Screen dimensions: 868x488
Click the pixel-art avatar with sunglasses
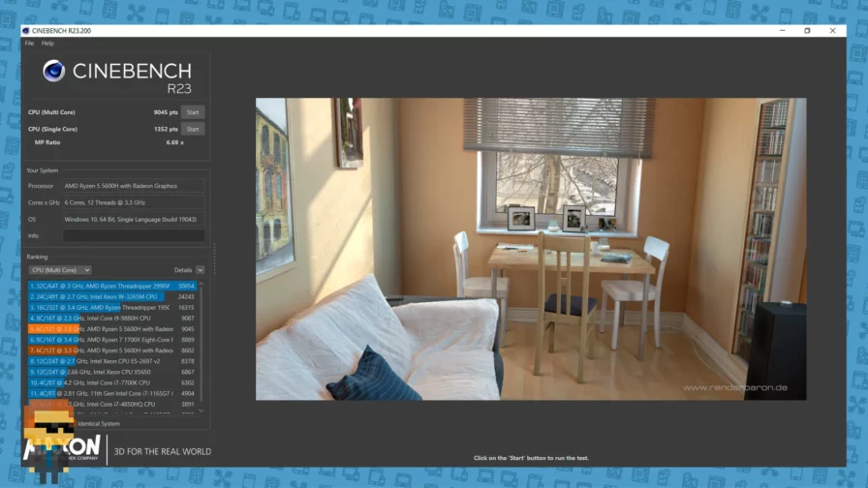pyautogui.click(x=48, y=442)
